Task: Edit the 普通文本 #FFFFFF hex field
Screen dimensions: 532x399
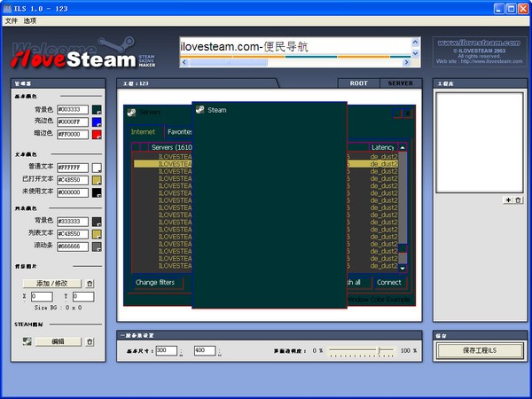Action: (73, 168)
